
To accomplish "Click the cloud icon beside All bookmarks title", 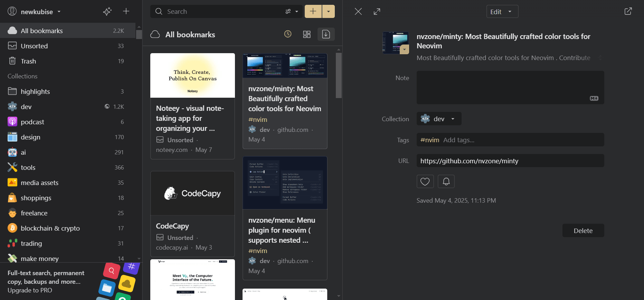I will pyautogui.click(x=155, y=35).
